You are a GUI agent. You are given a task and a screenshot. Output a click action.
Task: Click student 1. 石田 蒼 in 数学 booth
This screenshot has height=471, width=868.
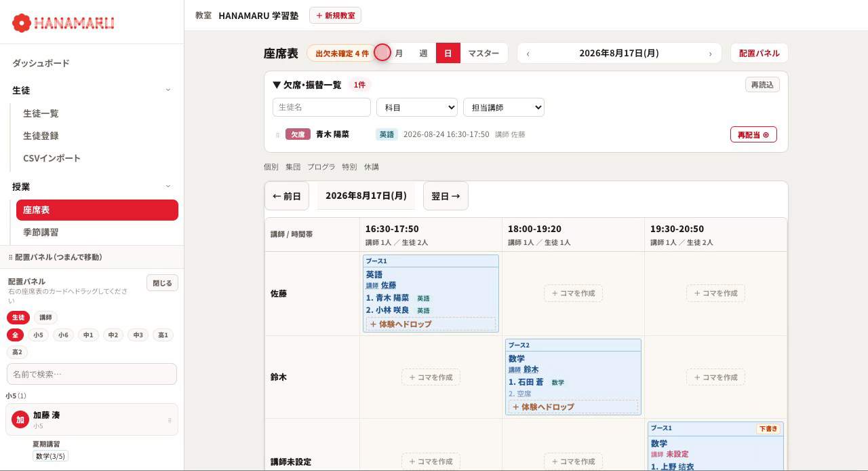point(526,382)
